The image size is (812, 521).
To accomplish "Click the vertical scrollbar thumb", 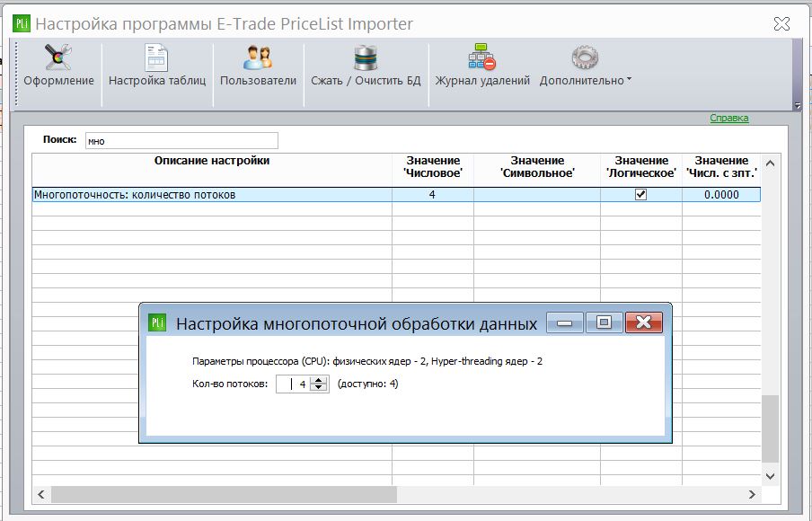I will 770,428.
